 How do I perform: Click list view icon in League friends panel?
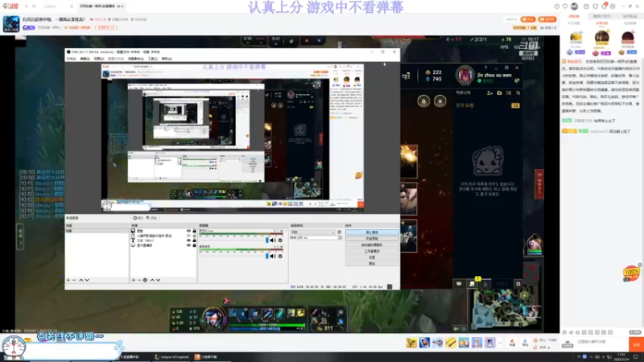(x=509, y=93)
